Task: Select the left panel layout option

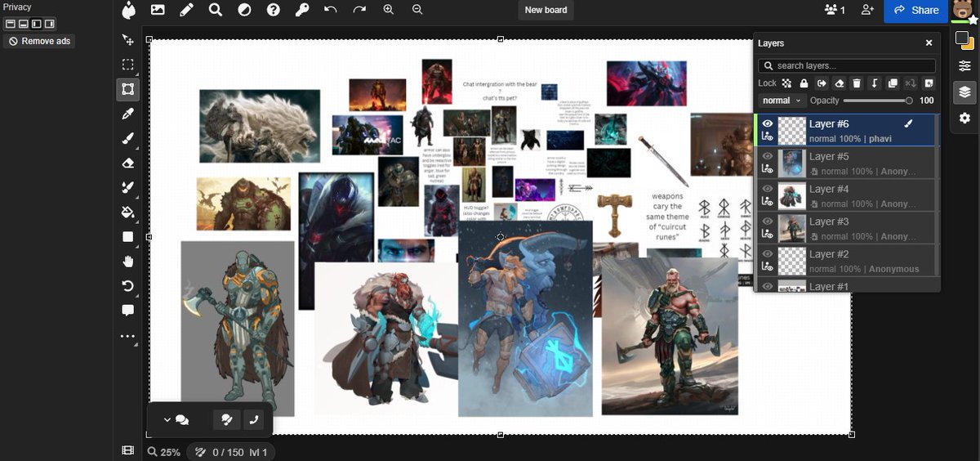Action: tap(37, 24)
